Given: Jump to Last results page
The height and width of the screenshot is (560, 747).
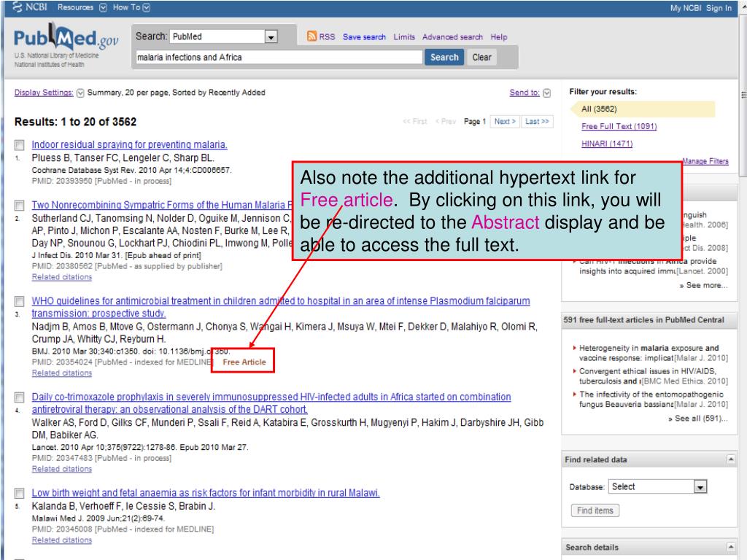Looking at the screenshot, I should pos(537,122).
